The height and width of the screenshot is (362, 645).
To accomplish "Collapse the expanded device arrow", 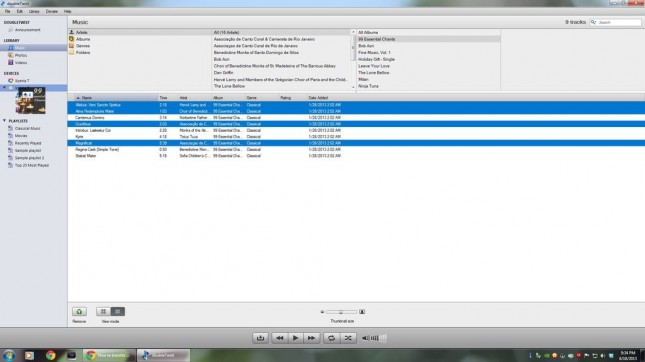I will tap(5, 88).
